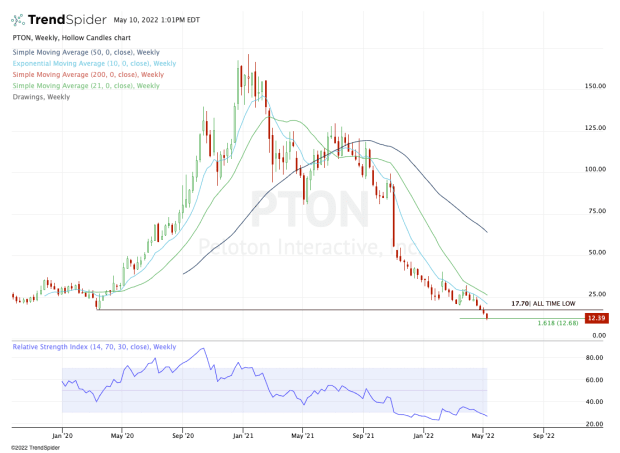Click the Sep '20 time axis label

pyautogui.click(x=183, y=436)
